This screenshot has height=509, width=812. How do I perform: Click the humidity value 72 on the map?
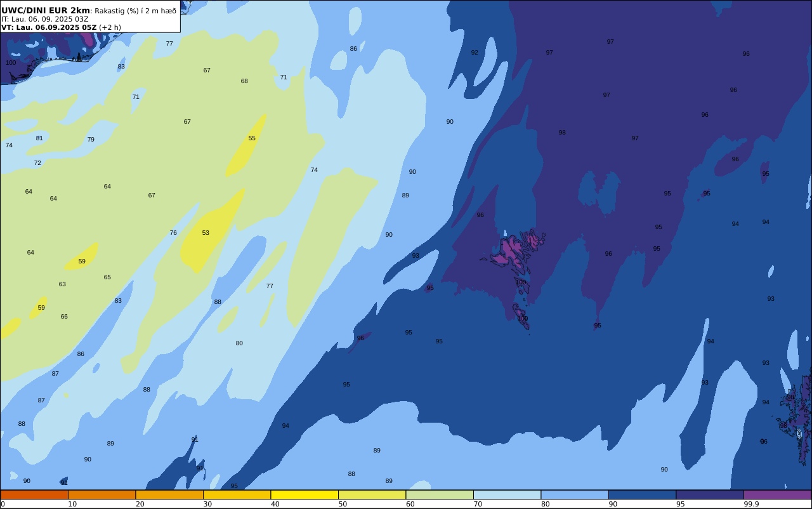click(x=37, y=163)
